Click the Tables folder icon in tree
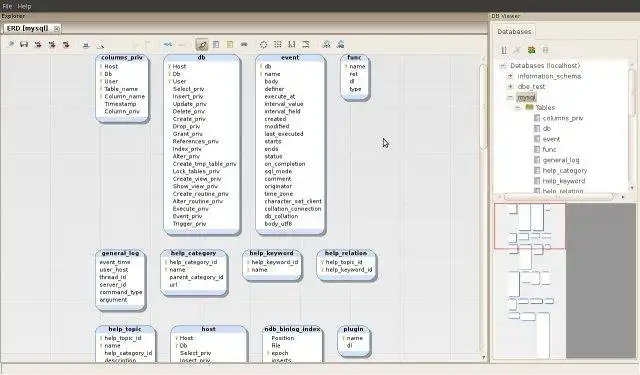The image size is (640, 375). (529, 107)
